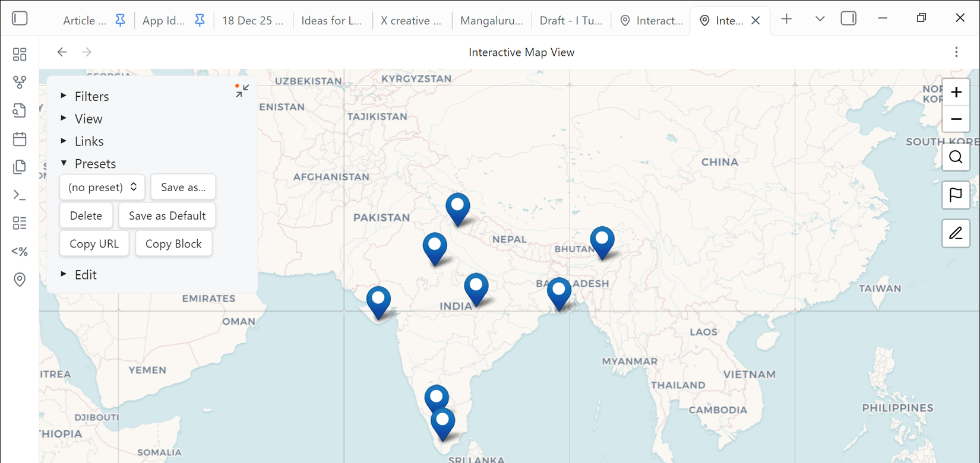This screenshot has height=463, width=980.
Task: Toggle the left sidebar icon
Action: coord(20,18)
